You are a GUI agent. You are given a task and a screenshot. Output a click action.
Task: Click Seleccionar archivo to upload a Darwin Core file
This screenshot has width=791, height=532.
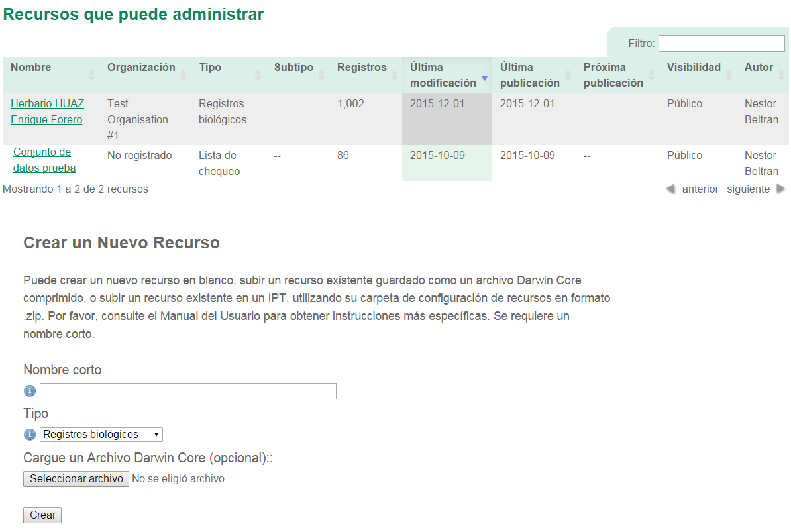76,478
